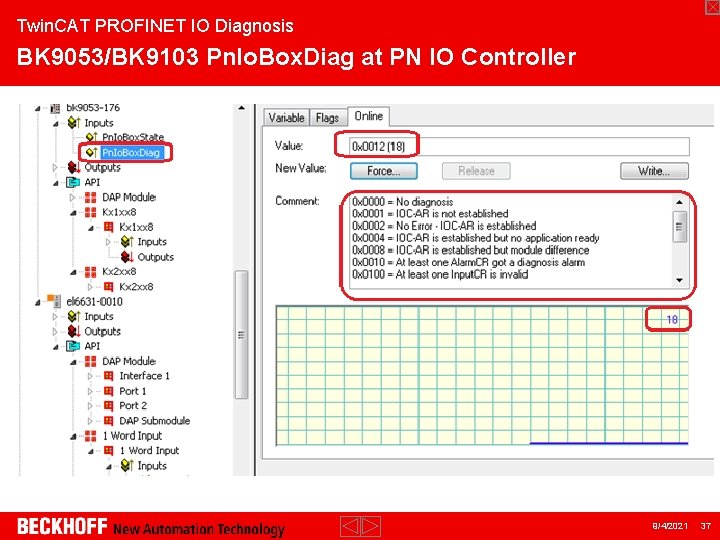The image size is (720, 540).
Task: Click the Write... button
Action: click(654, 171)
